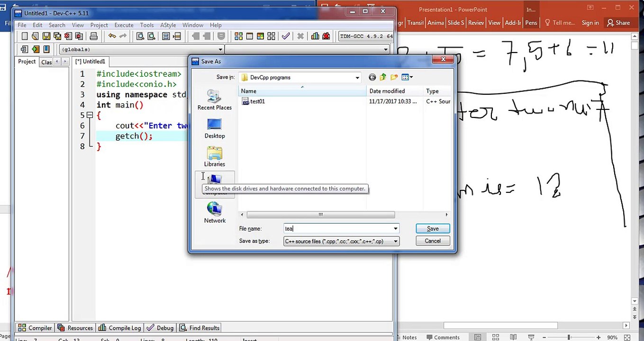Screen dimensions: 644x341
Task: Click the PowerPoint zoom slider
Action: 569,337
